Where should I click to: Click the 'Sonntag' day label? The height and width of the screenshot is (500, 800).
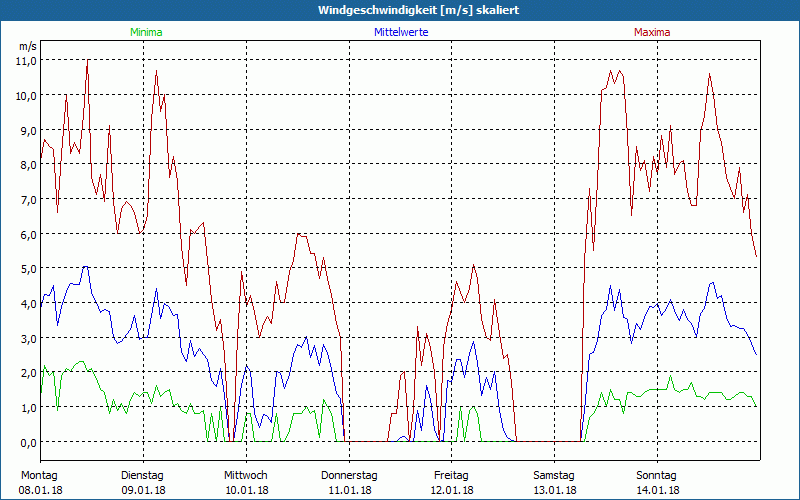coord(656,476)
